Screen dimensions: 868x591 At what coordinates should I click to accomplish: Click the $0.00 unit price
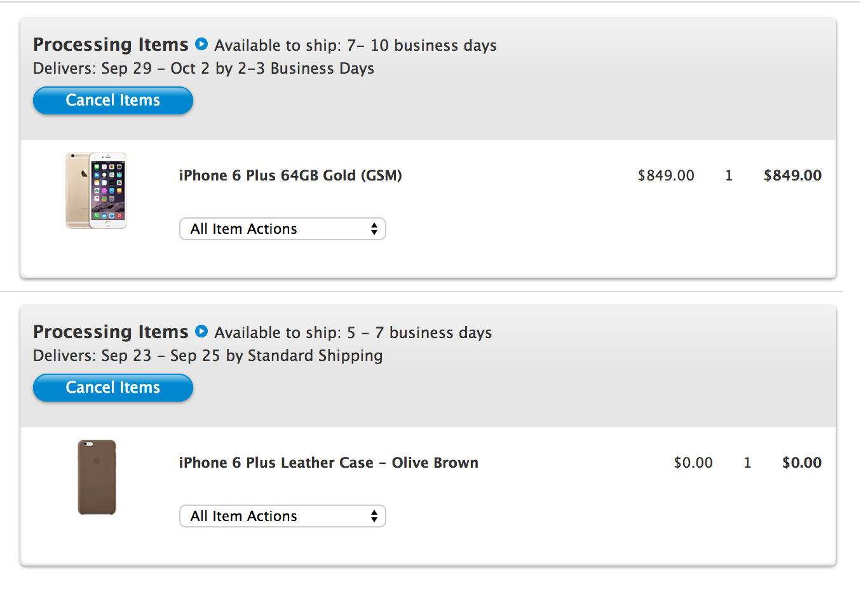[x=693, y=463]
